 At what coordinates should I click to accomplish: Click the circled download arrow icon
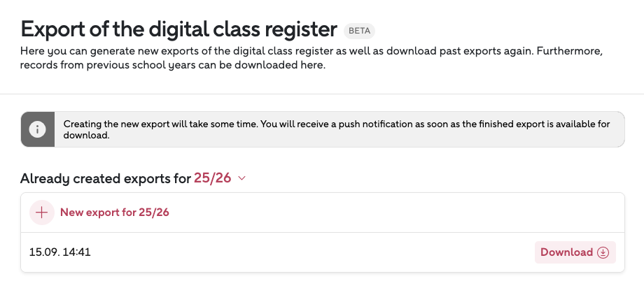click(x=603, y=252)
